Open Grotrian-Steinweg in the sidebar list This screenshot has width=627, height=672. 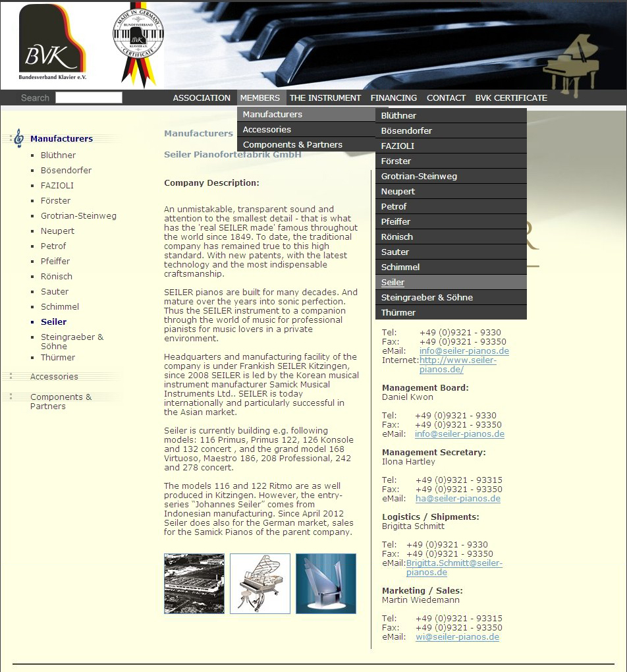click(78, 216)
